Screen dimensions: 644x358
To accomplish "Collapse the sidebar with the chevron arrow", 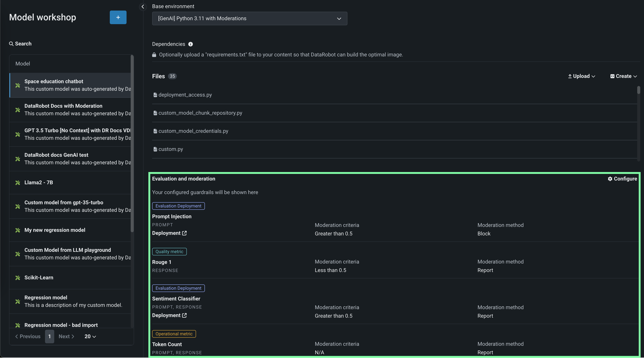I will 143,7.
